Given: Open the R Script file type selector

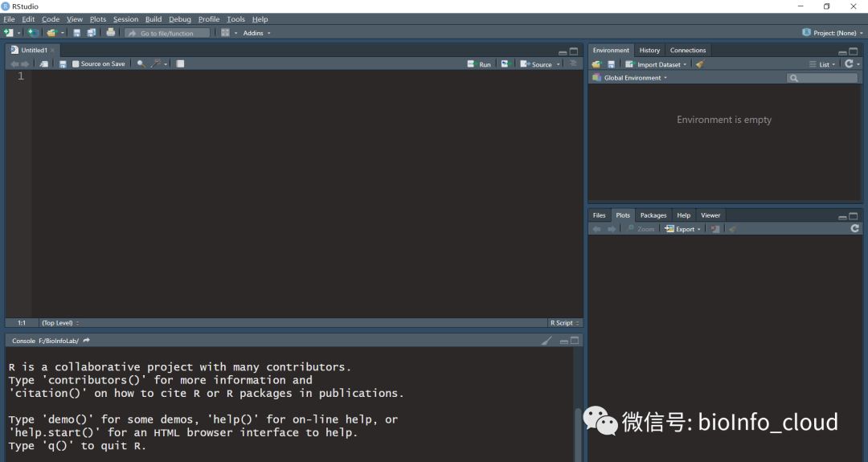Looking at the screenshot, I should [x=565, y=323].
